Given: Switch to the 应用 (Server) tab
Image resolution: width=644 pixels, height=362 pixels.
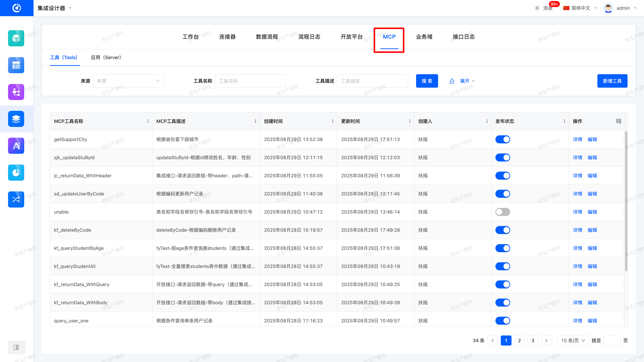Looking at the screenshot, I should [x=106, y=57].
